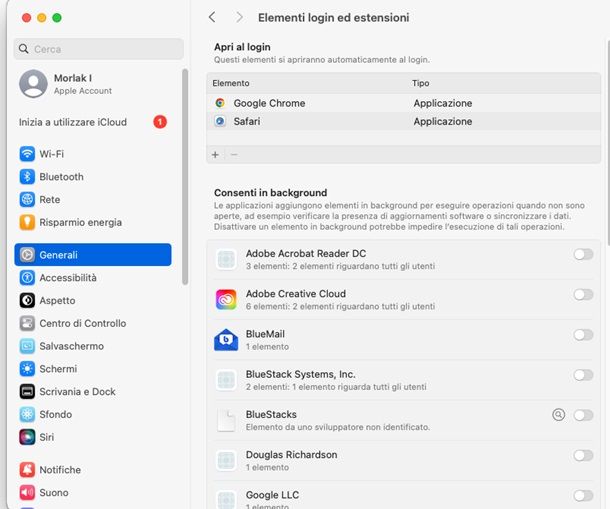Screen dimensions: 610x509
Task: Click Applicazione type for Google Chrome
Action: (x=443, y=103)
